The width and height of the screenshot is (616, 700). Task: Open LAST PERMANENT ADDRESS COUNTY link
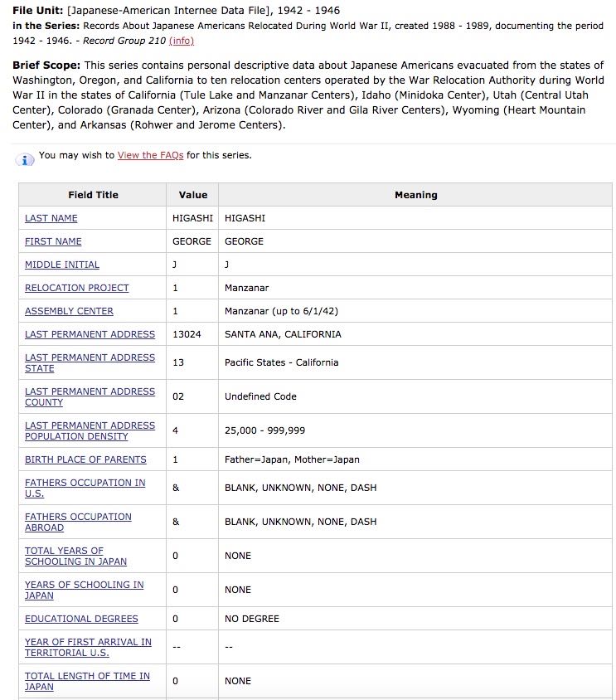[90, 397]
